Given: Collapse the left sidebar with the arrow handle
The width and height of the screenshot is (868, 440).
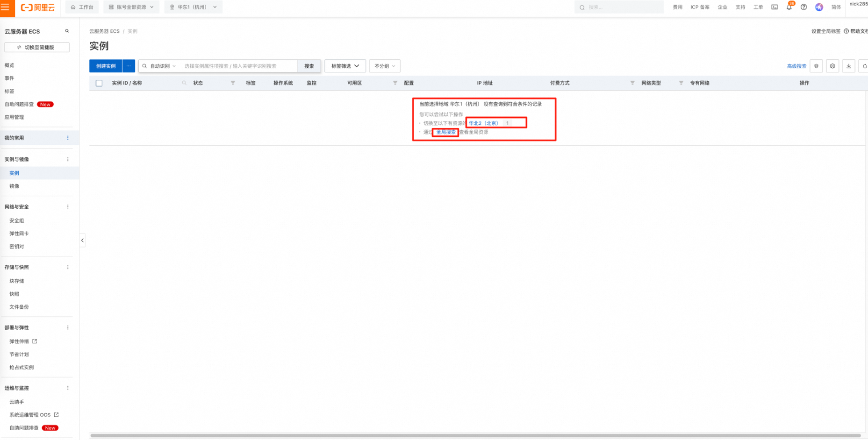Looking at the screenshot, I should (x=82, y=241).
